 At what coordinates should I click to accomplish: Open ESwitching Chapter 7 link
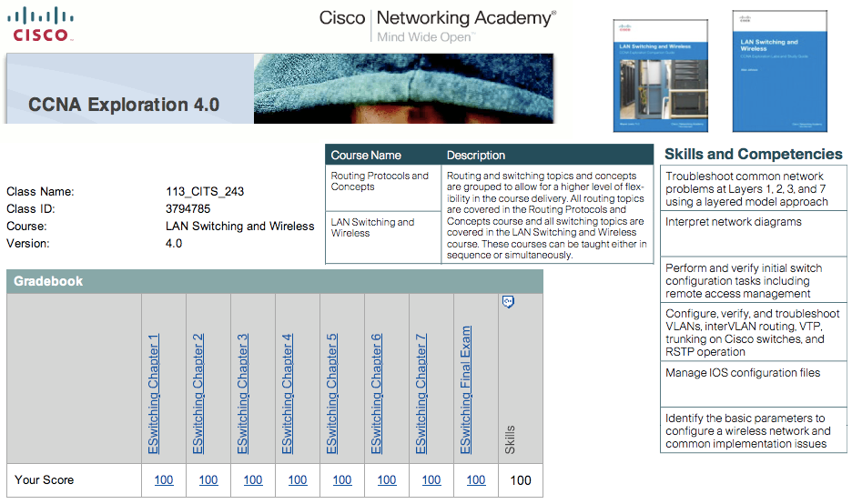click(x=421, y=394)
